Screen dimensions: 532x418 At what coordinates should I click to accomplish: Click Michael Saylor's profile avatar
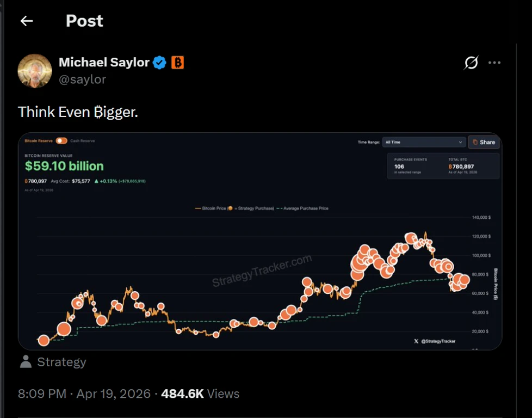35,71
